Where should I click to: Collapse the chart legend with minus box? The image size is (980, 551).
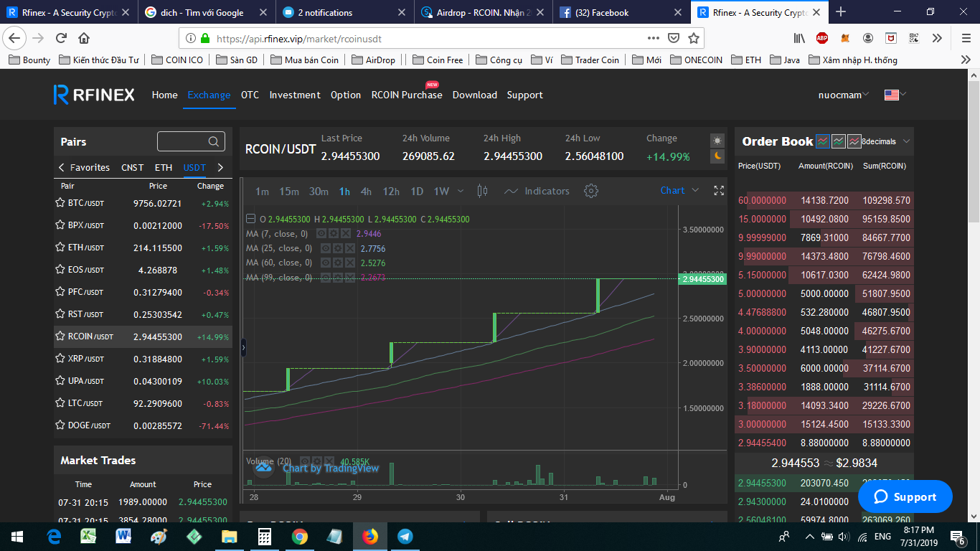pos(250,219)
